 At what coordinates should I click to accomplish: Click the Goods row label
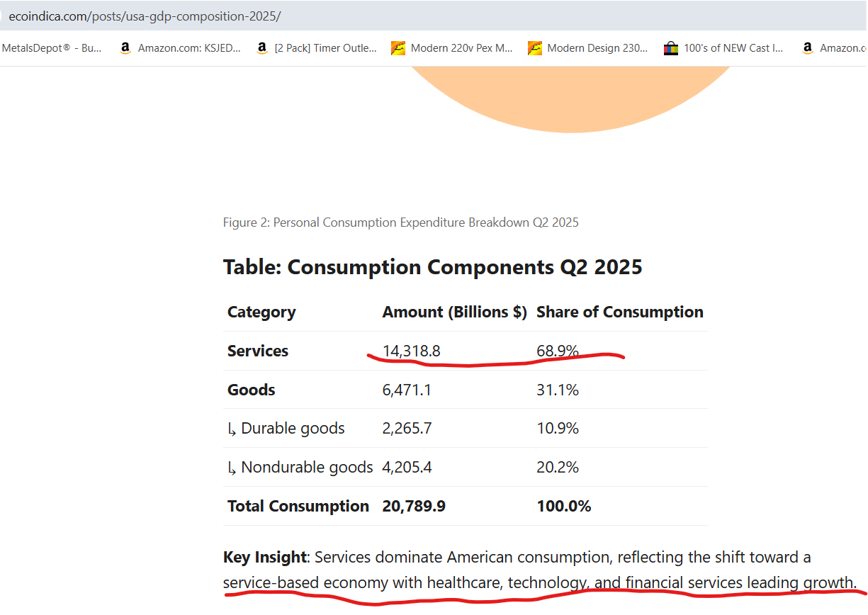pyautogui.click(x=252, y=390)
